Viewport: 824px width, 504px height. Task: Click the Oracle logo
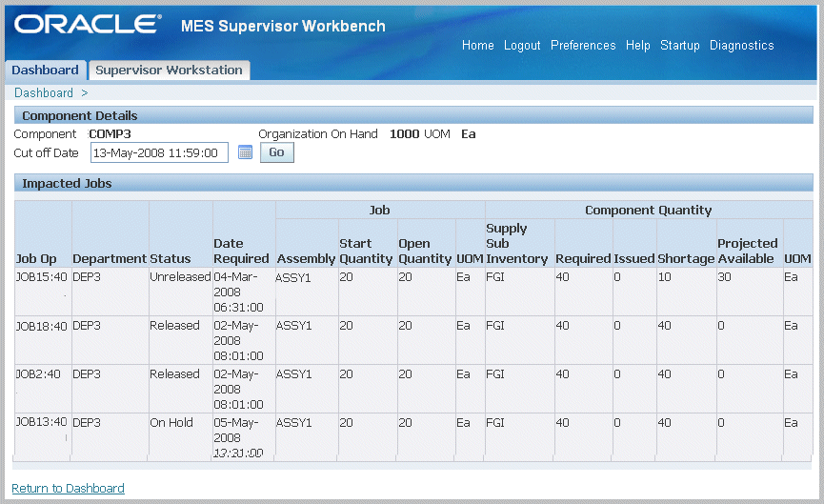(88, 24)
